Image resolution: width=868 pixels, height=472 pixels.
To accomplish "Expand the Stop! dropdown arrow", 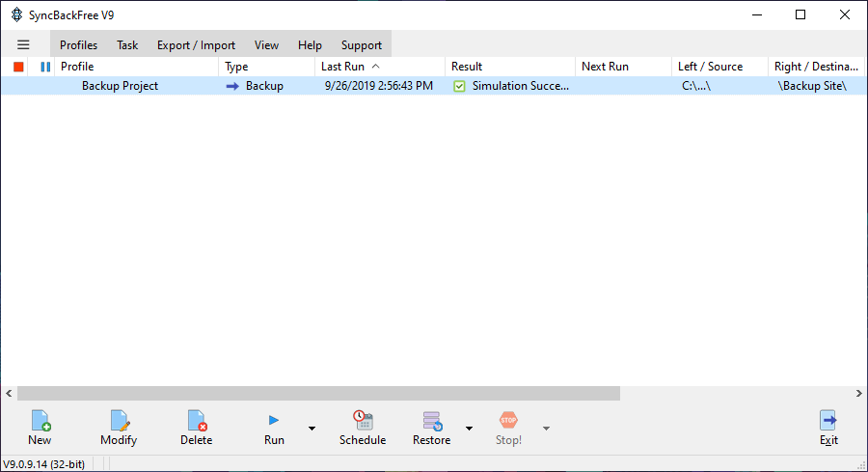I will click(x=546, y=429).
